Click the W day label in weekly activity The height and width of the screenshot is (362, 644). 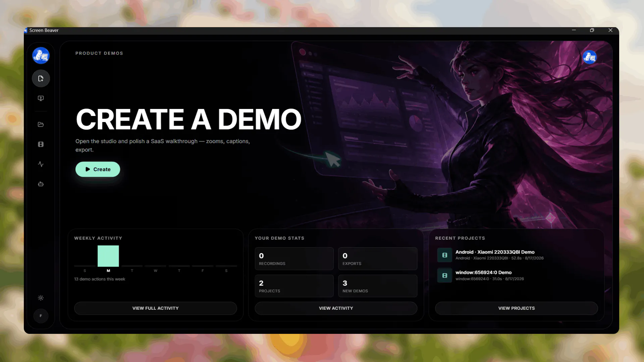click(x=156, y=270)
